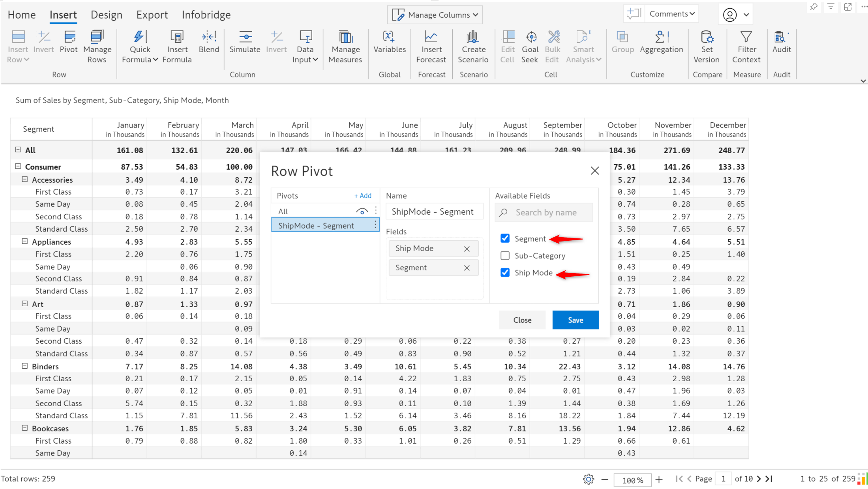This screenshot has width=868, height=489.
Task: Uncheck the Segment field checkbox
Action: tap(505, 238)
